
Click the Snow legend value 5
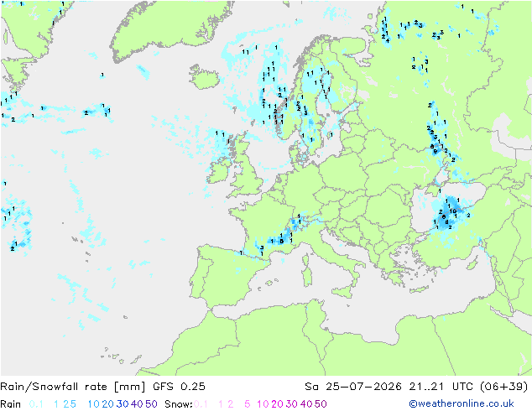(248, 404)
